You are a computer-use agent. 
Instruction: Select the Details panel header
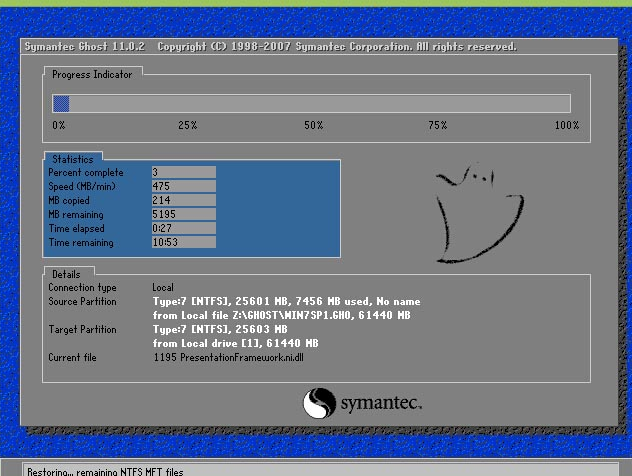66,274
